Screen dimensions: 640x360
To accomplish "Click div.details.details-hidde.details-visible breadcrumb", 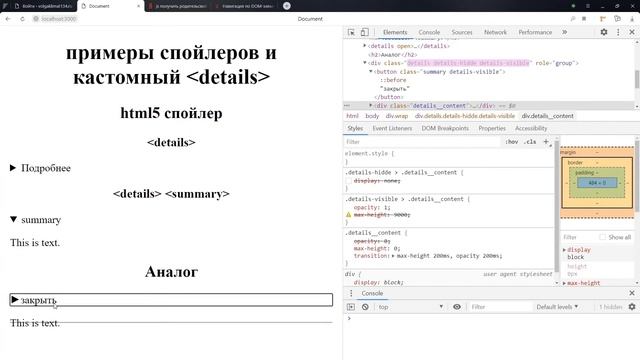I will [x=464, y=116].
